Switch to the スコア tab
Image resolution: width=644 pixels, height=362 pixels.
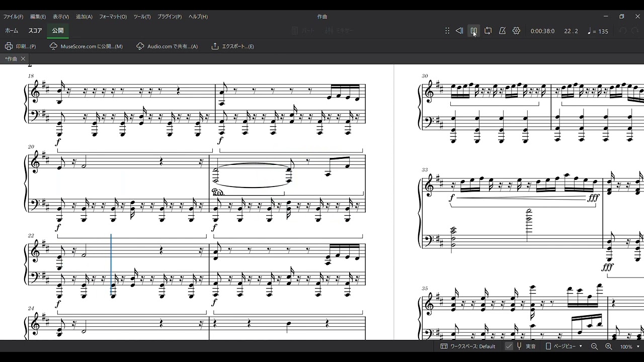pos(35,31)
